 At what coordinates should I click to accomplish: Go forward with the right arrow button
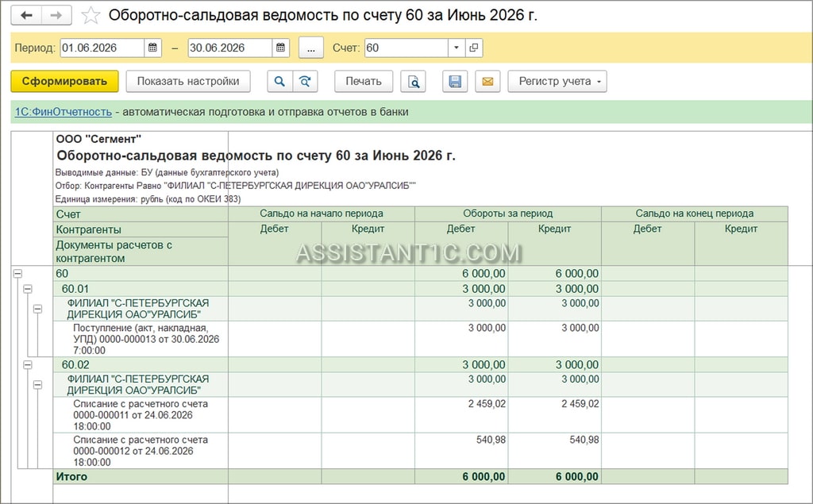pyautogui.click(x=56, y=16)
